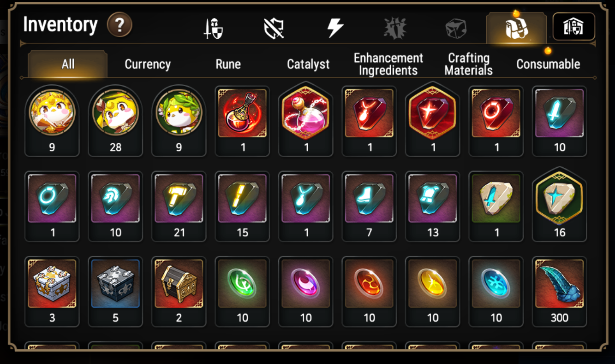Select the blue claw item with 300

[559, 291]
